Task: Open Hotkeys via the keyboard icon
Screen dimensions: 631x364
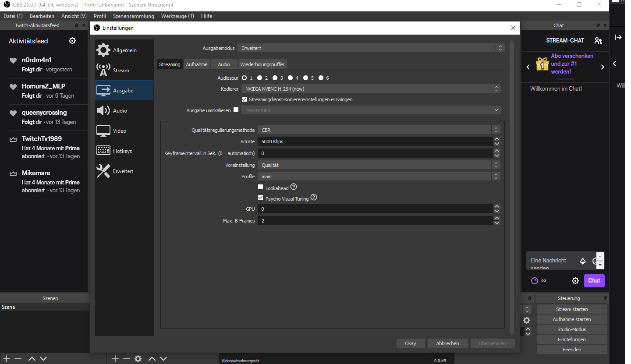Action: (103, 151)
